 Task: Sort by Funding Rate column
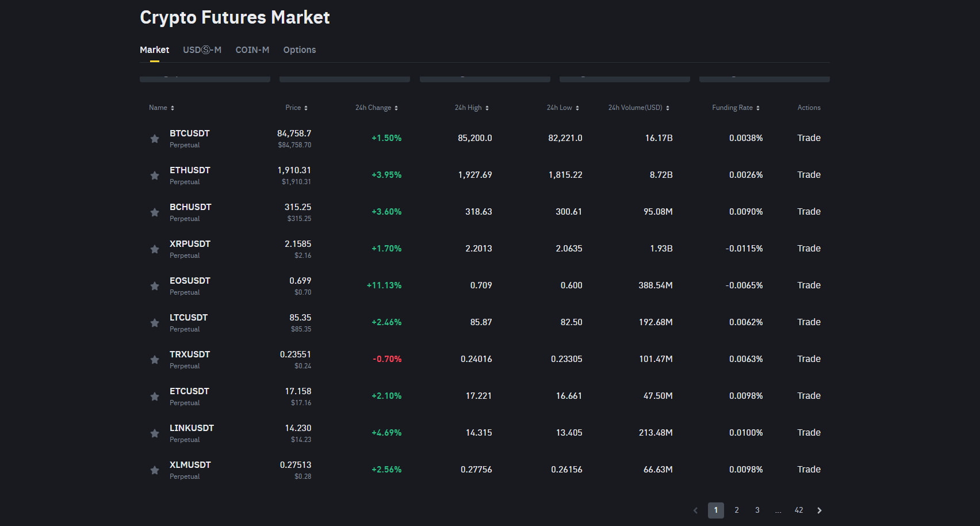(735, 108)
